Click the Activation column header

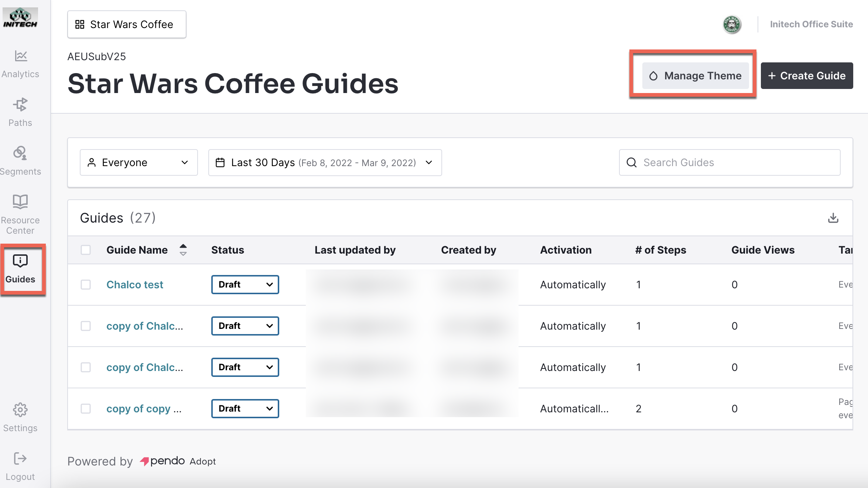point(566,250)
